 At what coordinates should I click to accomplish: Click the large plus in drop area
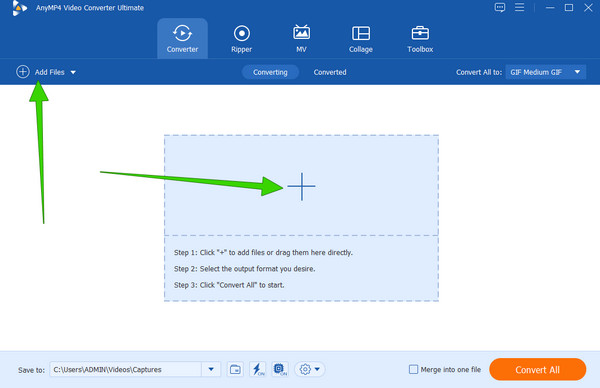click(302, 186)
